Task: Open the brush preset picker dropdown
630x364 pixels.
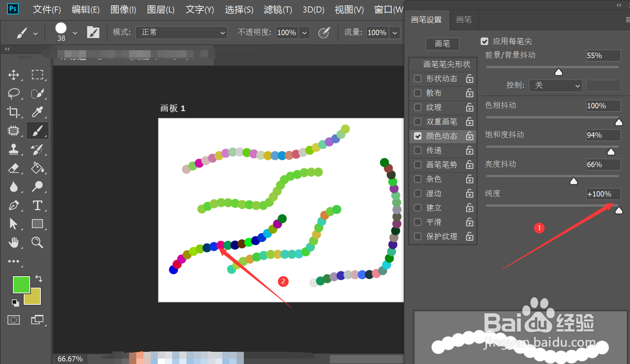Action: point(75,32)
